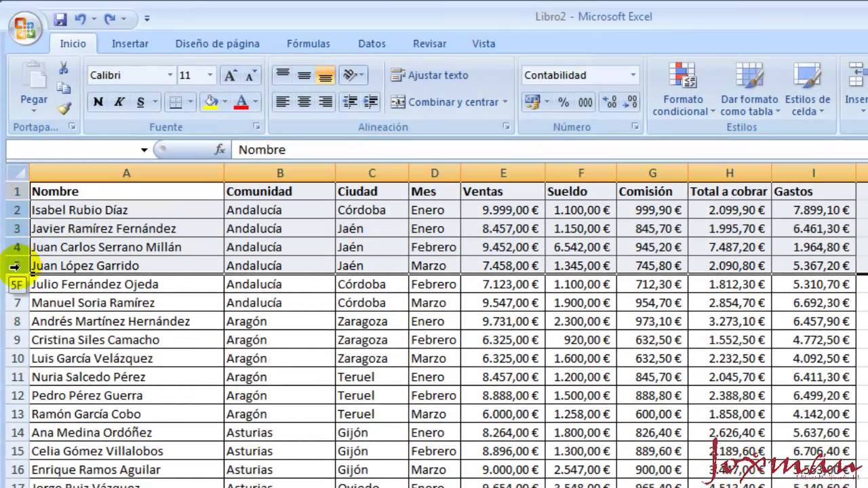Open the Diseño de página tab
This screenshot has width=868, height=488.
[218, 43]
